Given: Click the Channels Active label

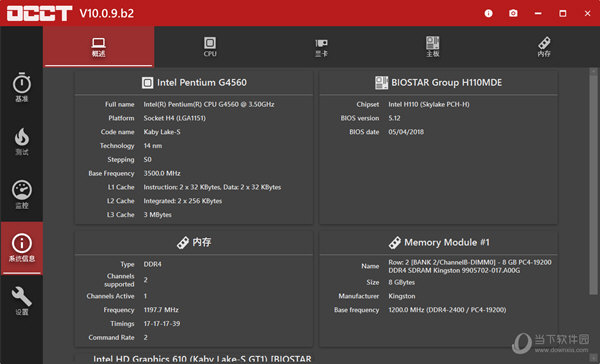Looking at the screenshot, I should 110,296.
